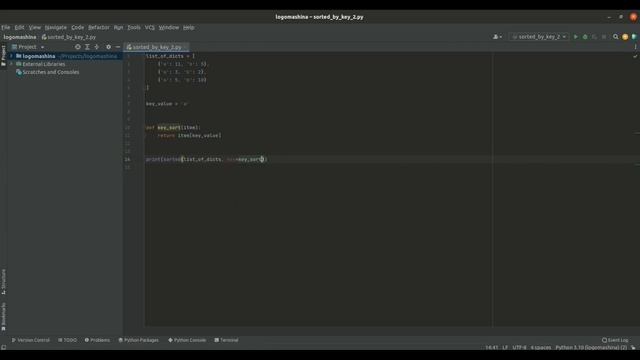Open cursor position 14:41 go-to-line
This screenshot has height=360, width=640.
pyautogui.click(x=492, y=348)
